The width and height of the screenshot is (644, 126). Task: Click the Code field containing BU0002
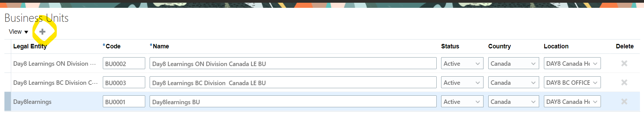point(124,63)
